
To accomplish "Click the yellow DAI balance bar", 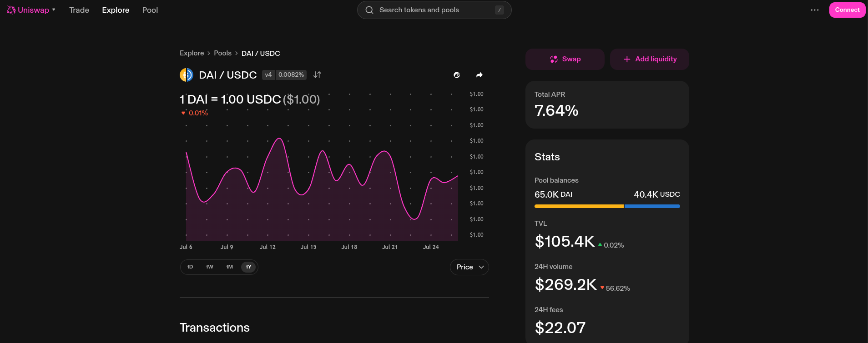I will pos(579,206).
